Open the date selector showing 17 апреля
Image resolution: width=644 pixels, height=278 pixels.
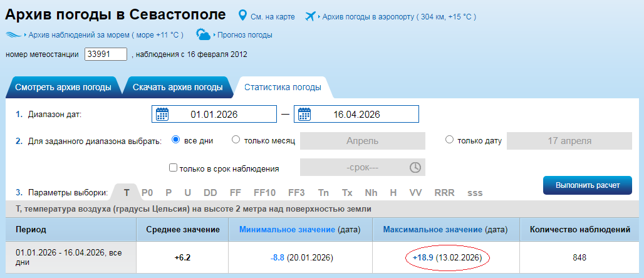point(569,141)
